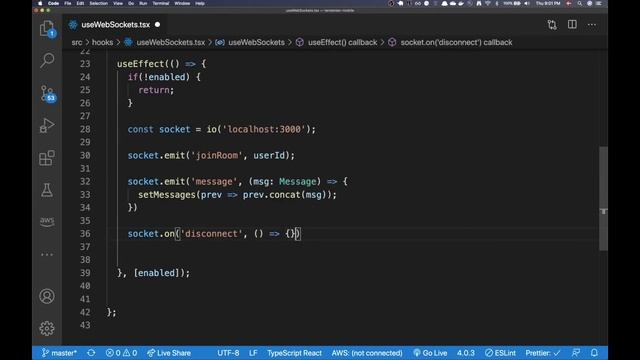Viewport: 640px width, 360px height.
Task: Change file encoding UTF-8
Action: pyautogui.click(x=228, y=353)
